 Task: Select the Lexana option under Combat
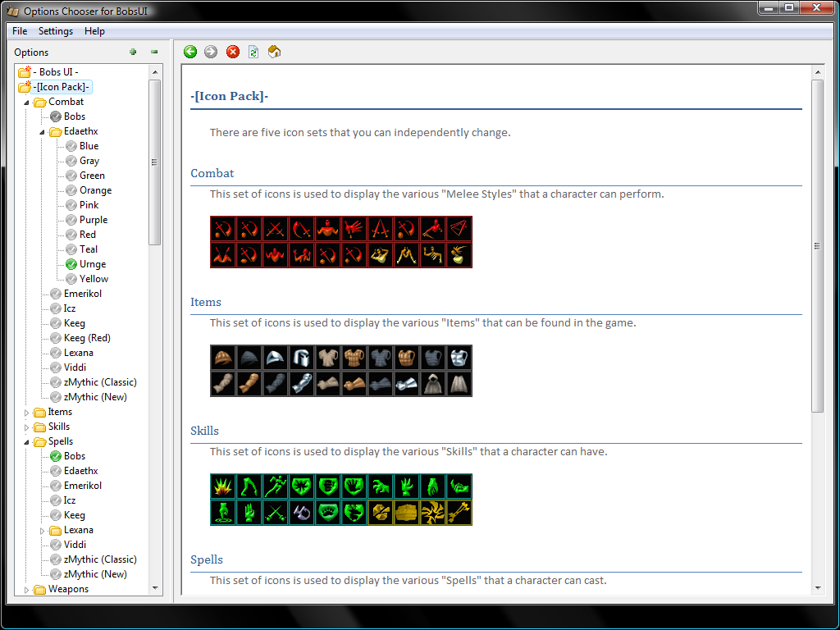pyautogui.click(x=78, y=353)
